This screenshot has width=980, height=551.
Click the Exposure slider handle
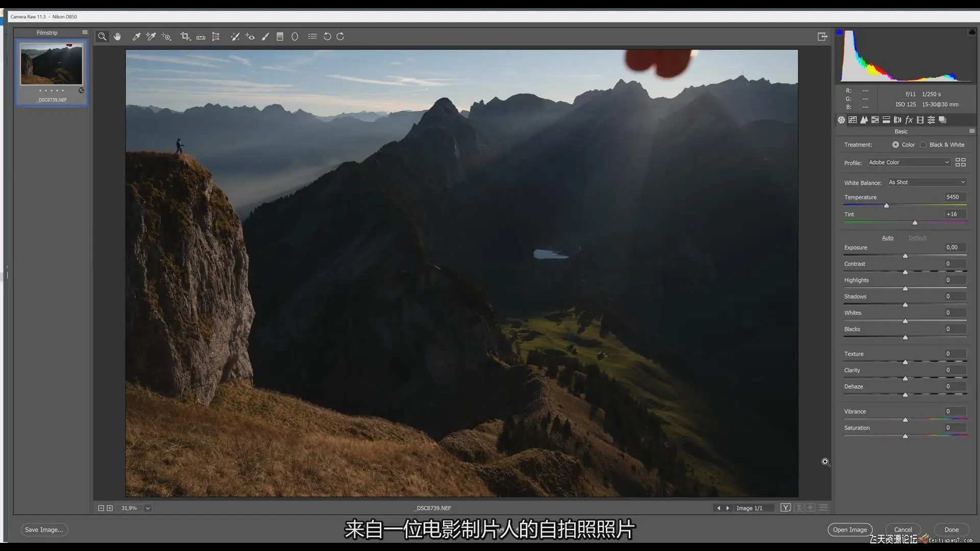905,256
